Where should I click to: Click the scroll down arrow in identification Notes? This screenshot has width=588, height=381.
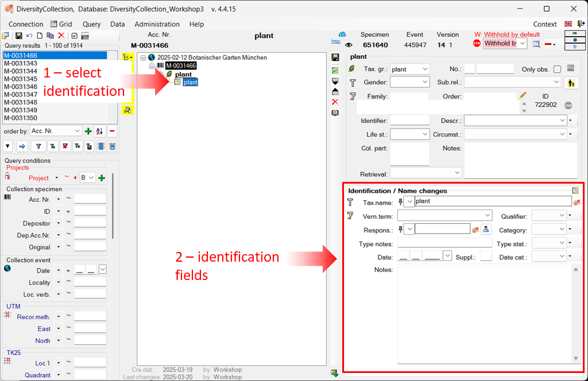click(x=576, y=358)
